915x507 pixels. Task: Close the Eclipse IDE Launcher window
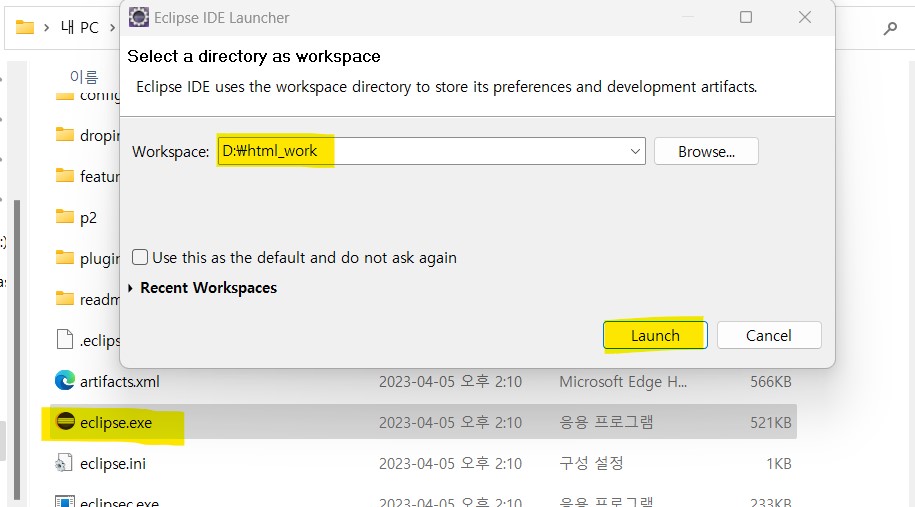coord(805,18)
